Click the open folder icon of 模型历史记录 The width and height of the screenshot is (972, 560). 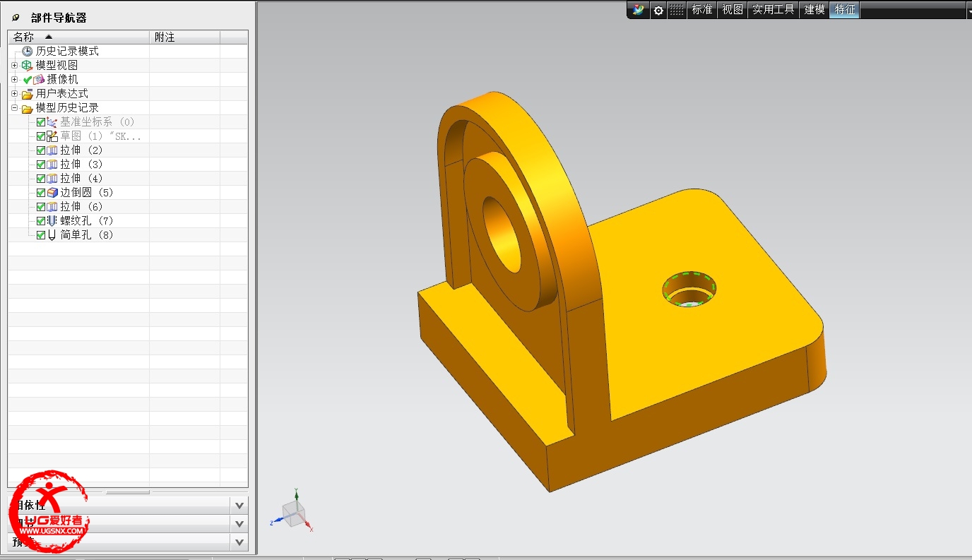point(28,108)
